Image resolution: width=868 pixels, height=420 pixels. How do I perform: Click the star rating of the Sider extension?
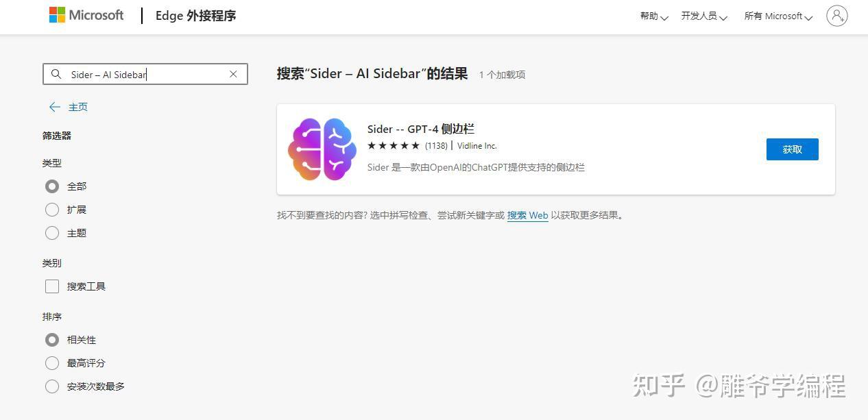tap(394, 145)
